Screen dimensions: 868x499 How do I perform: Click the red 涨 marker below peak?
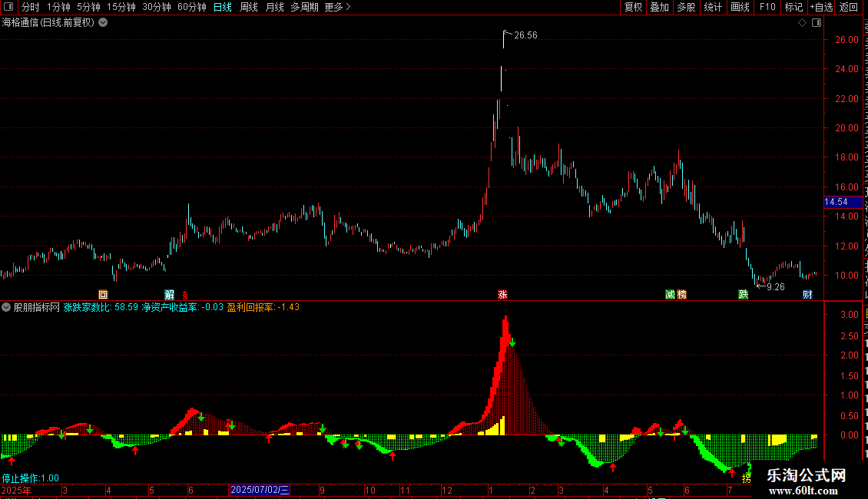pyautogui.click(x=502, y=294)
